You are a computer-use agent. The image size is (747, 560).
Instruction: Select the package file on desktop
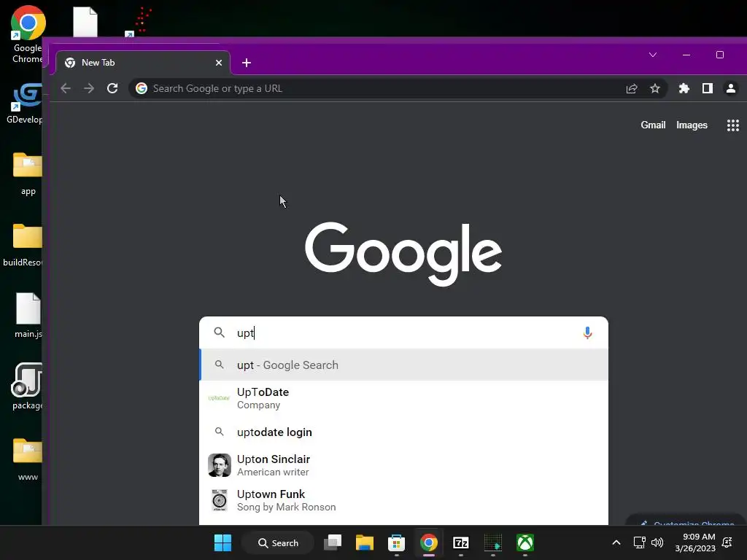click(27, 386)
